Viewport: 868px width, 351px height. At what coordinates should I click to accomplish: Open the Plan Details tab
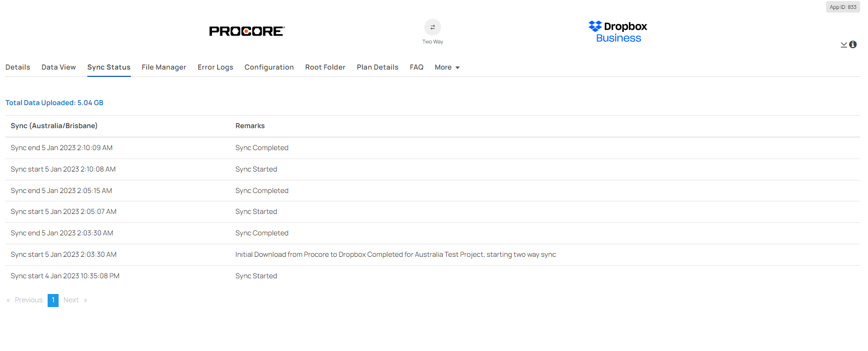378,67
